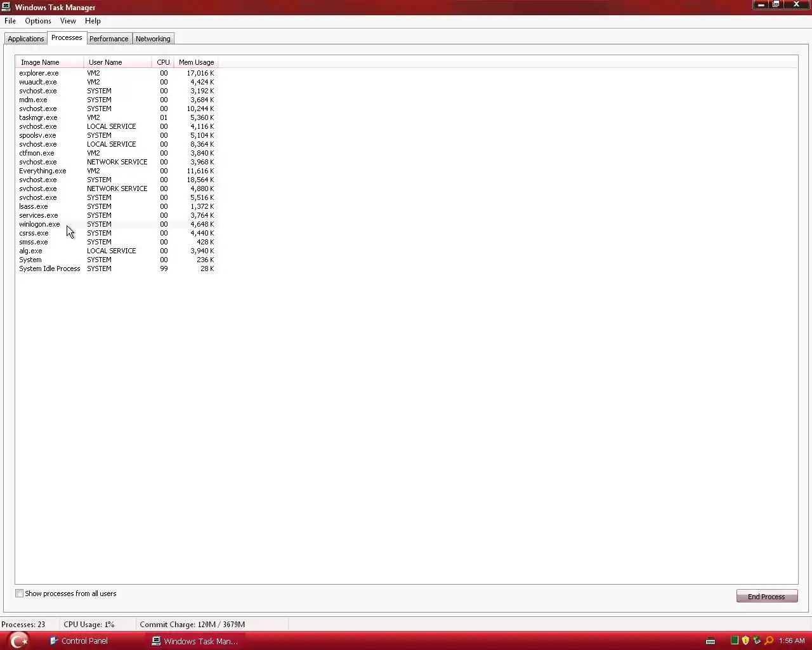Click the End Process button
Viewport: 812px width, 650px height.
pos(766,597)
